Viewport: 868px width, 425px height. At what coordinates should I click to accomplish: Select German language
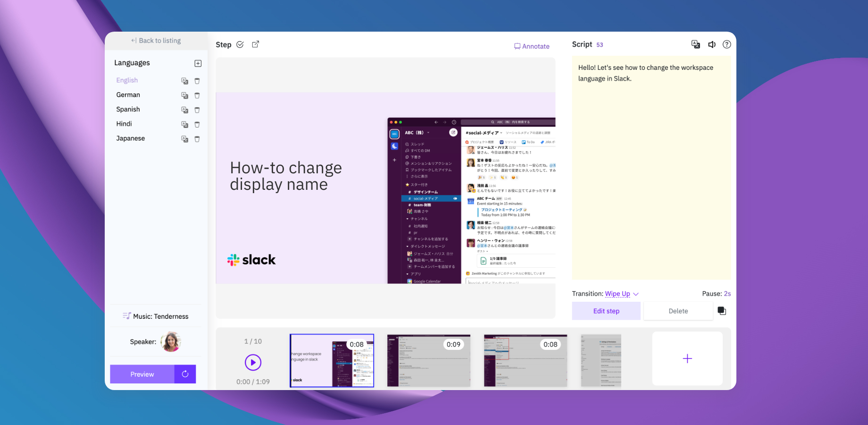tap(128, 95)
